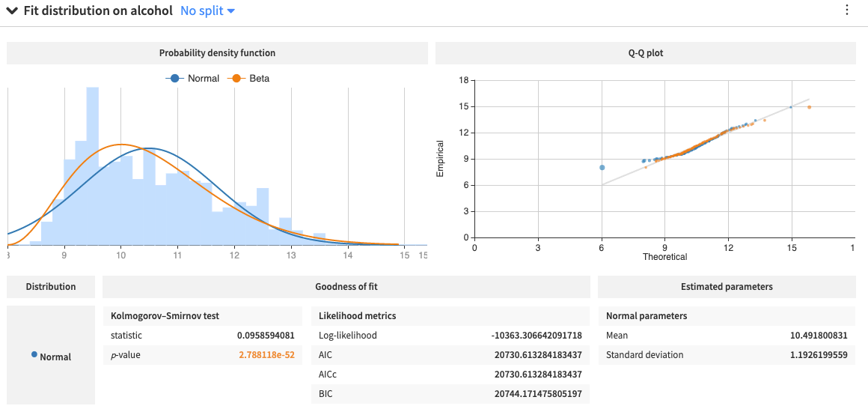Click the blue Normal marker in Distribution cell
The width and height of the screenshot is (868, 406).
34,354
